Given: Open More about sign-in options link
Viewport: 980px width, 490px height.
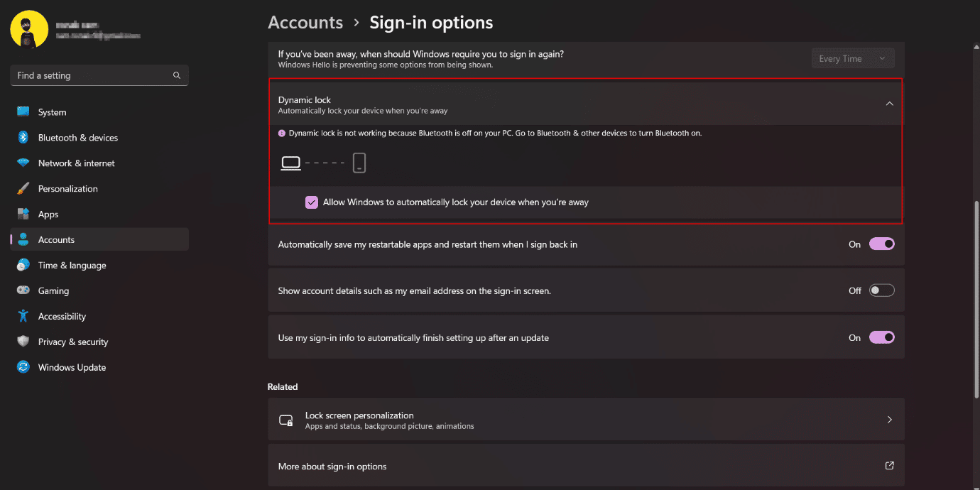Looking at the screenshot, I should (586, 467).
